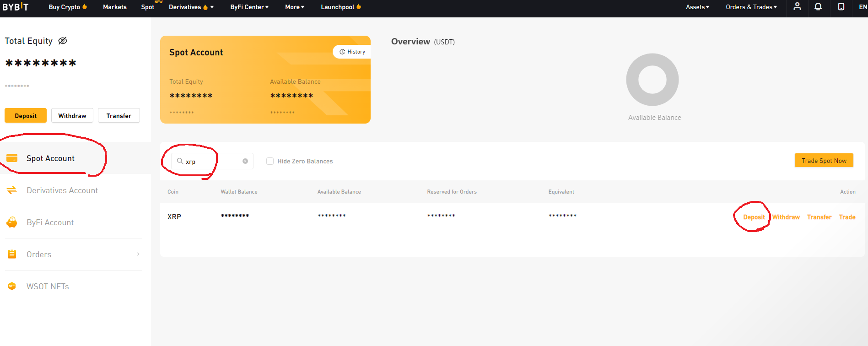Open the Spot menu item
868x346 pixels.
[148, 7]
